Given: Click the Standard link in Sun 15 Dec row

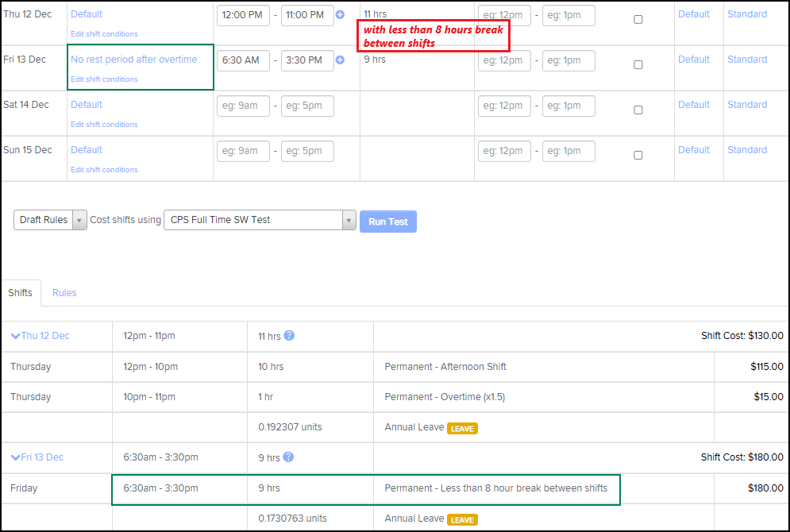Looking at the screenshot, I should click(746, 150).
